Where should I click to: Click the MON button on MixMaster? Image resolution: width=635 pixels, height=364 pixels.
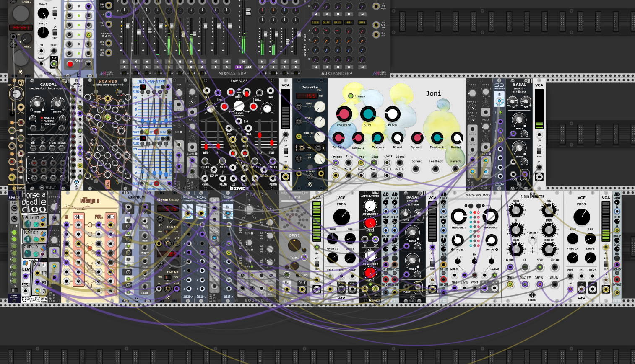point(248,67)
